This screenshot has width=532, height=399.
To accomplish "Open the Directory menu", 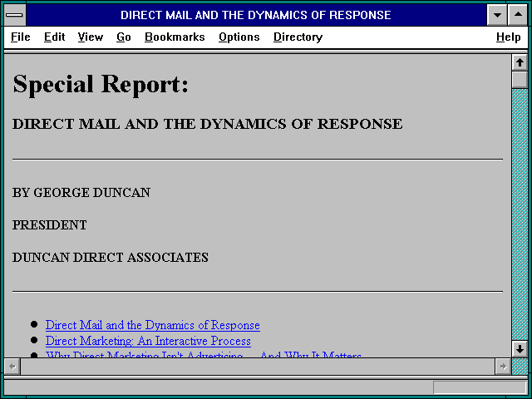I will [x=298, y=37].
